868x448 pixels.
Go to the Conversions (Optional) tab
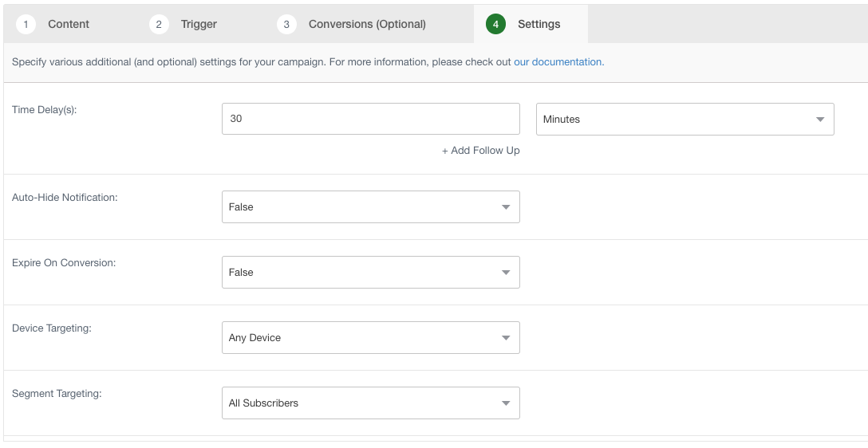(x=367, y=24)
